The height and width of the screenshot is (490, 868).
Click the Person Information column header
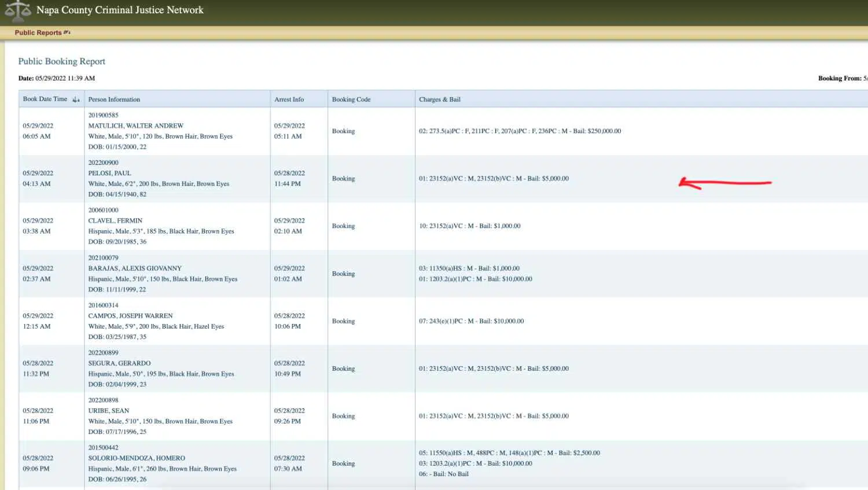tap(114, 100)
